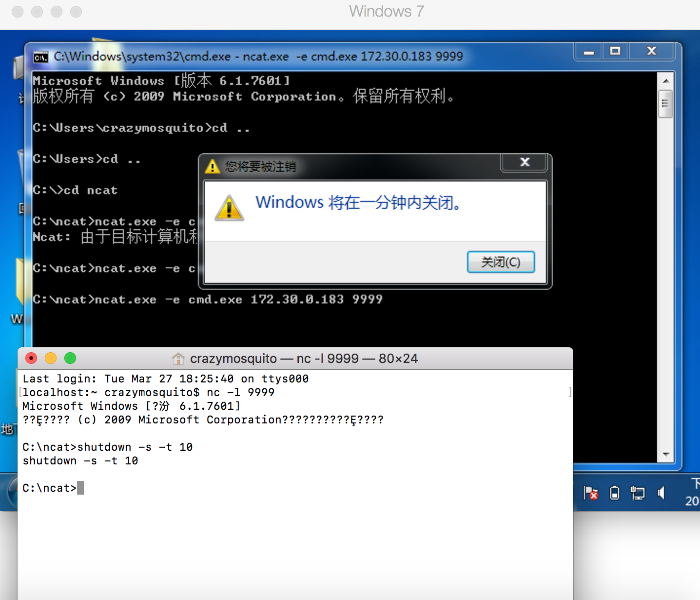Click 'Windows 将在一分钟内关闭。' message text
The width and height of the screenshot is (700, 600).
pyautogui.click(x=358, y=202)
